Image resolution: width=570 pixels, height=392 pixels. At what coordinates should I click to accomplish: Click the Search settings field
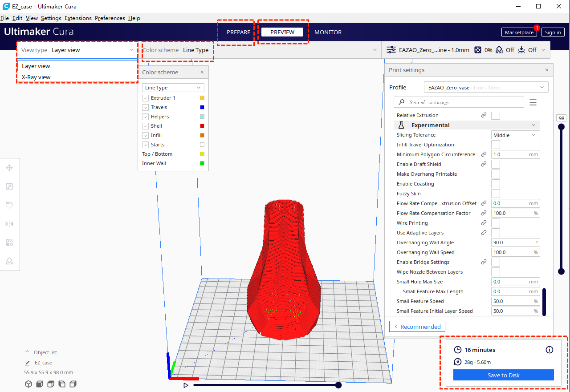tap(459, 102)
